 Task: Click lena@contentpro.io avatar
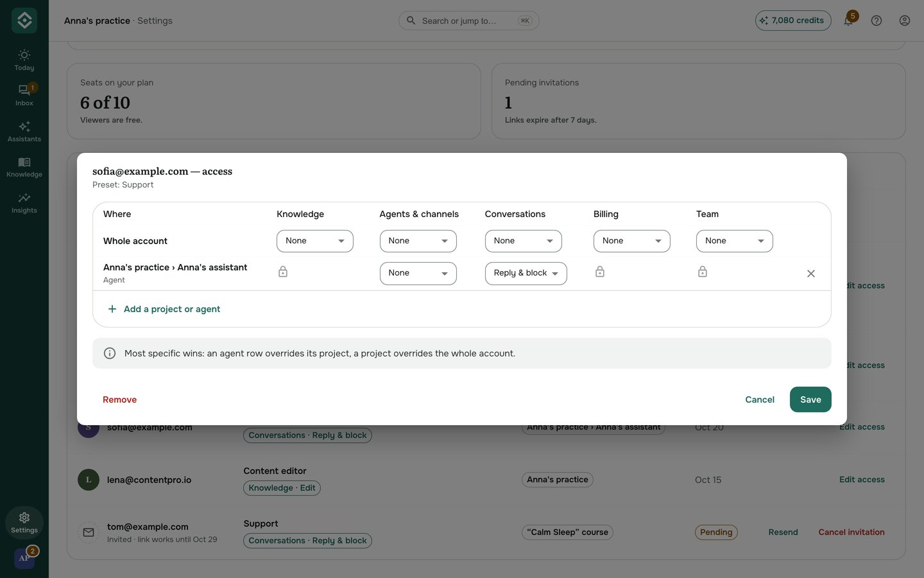89,480
